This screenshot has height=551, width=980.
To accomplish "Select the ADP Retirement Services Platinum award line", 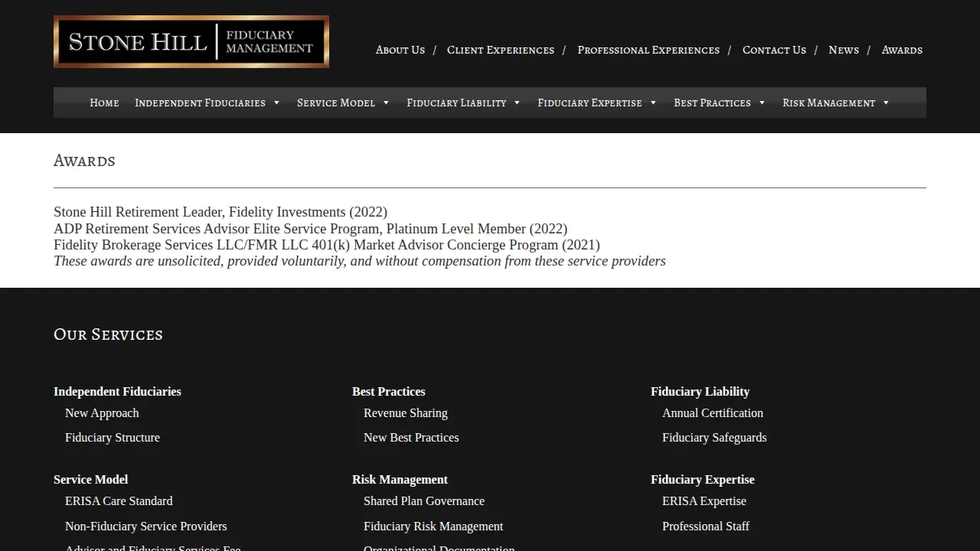I will [x=310, y=229].
